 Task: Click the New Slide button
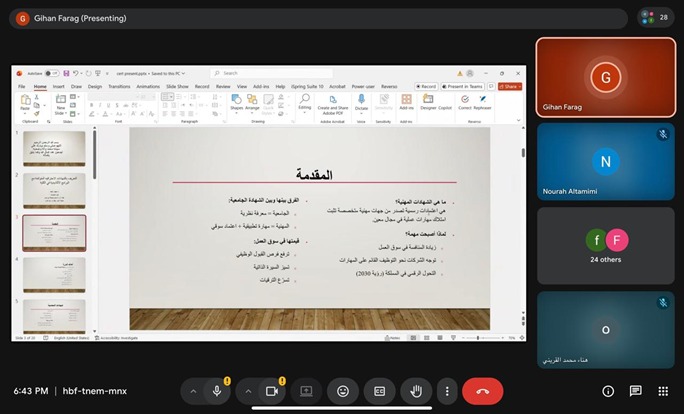click(60, 104)
